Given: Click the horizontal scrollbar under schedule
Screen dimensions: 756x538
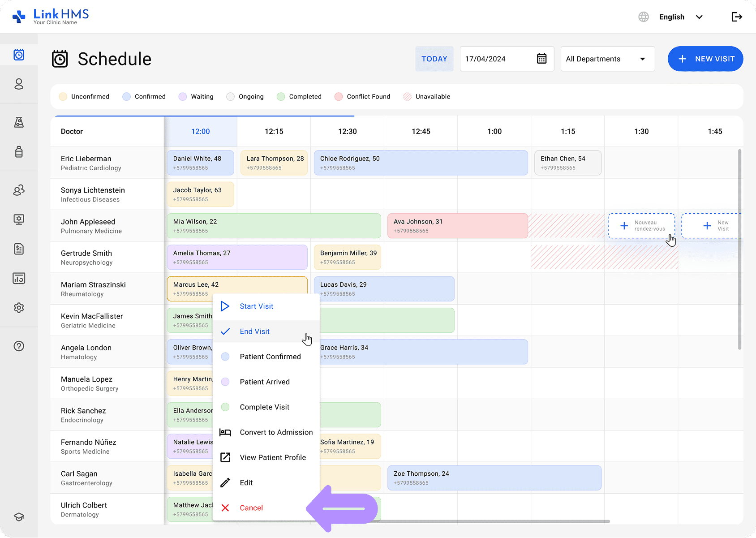Looking at the screenshot, I should (493, 521).
